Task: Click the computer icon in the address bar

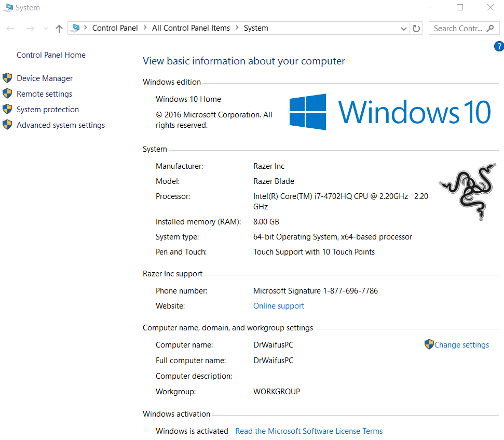Action: click(x=76, y=28)
